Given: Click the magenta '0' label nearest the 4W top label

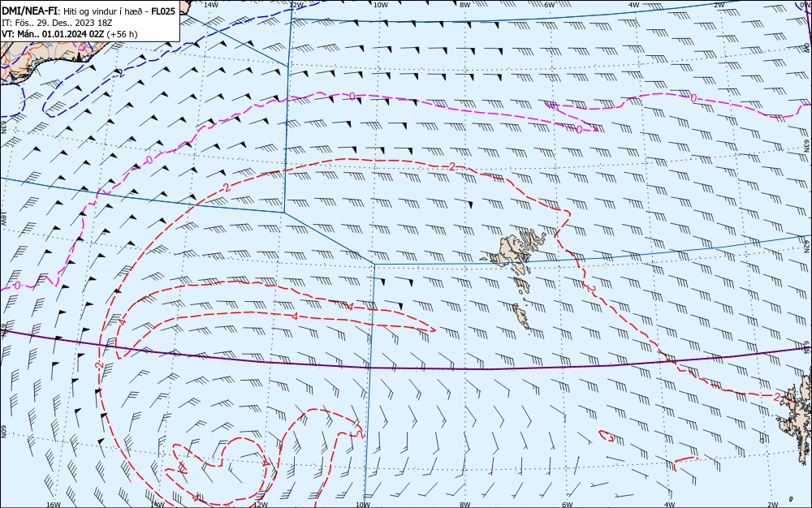Looking at the screenshot, I should [x=693, y=98].
